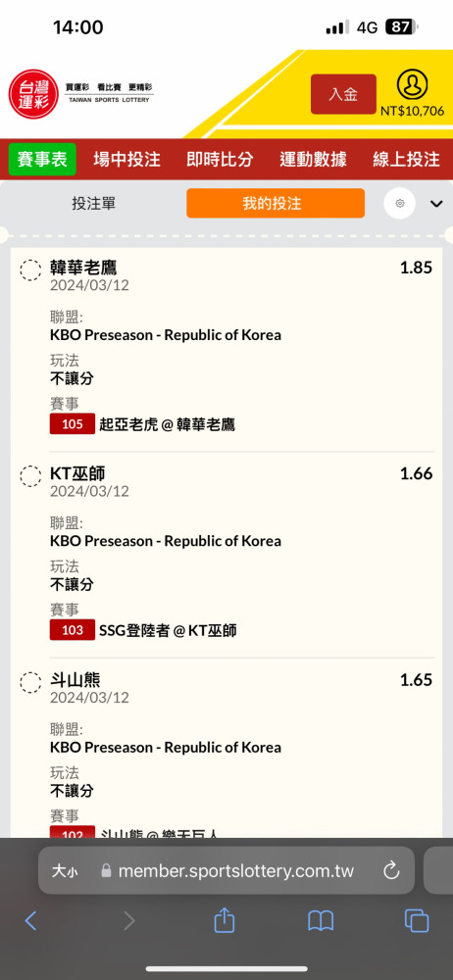453x980 pixels.
Task: Show Safari open tabs icon
Action: point(417,920)
